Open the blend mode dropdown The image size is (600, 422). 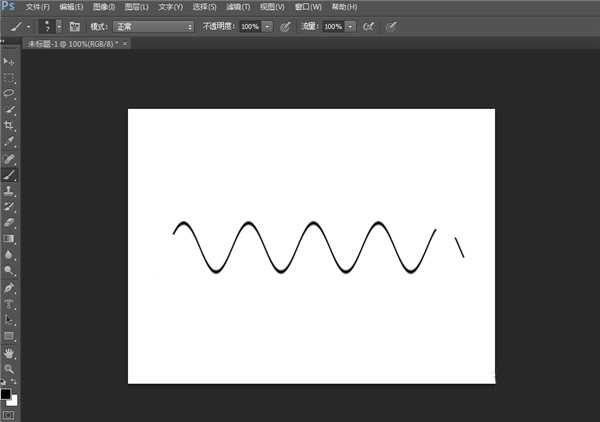point(153,27)
